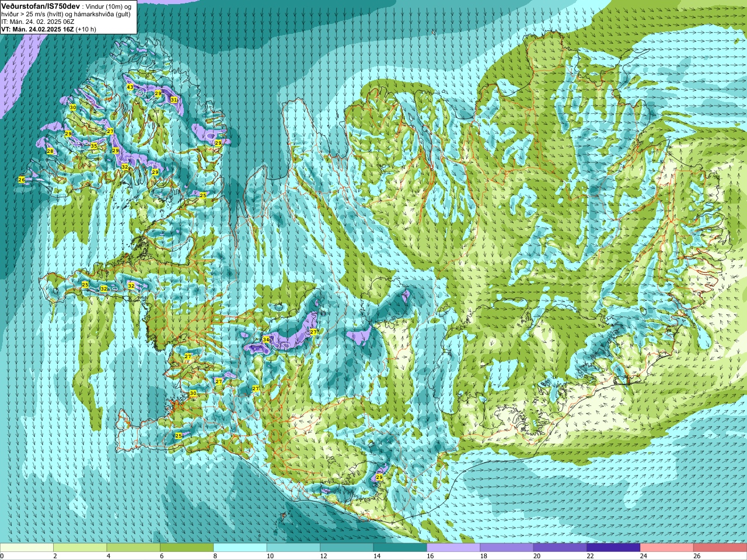
Task: Click the 18–20 m/s purple legend swatch
Action: tap(507, 548)
